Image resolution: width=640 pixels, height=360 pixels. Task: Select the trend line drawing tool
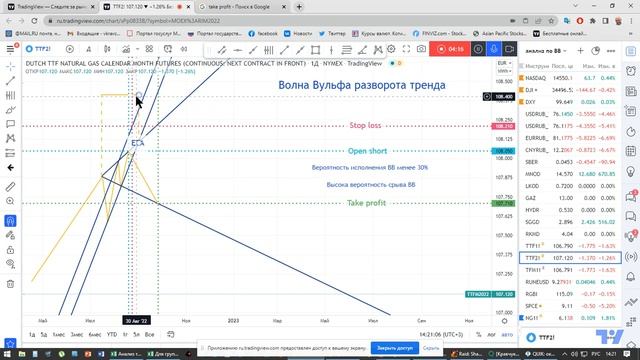pyautogui.click(x=10, y=81)
